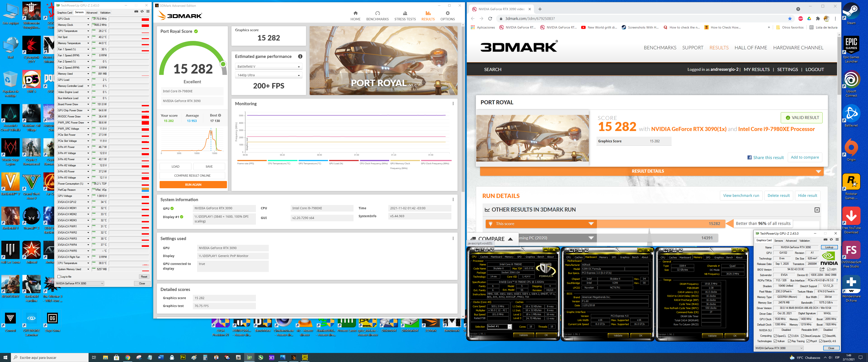Open File Explorer from the taskbar

pyautogui.click(x=105, y=357)
